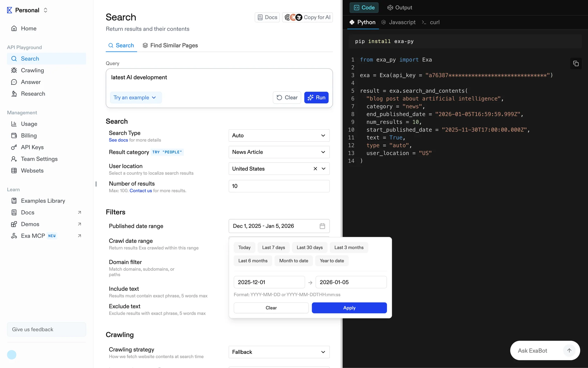Switch to the Output panel tab
The image size is (588, 368).
(400, 8)
